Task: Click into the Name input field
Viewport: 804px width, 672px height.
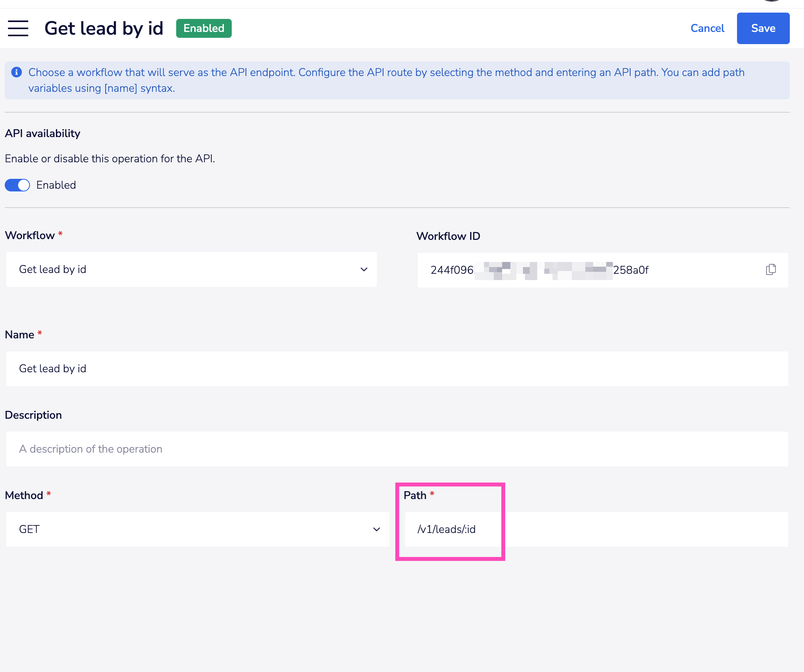Action: pyautogui.click(x=397, y=369)
